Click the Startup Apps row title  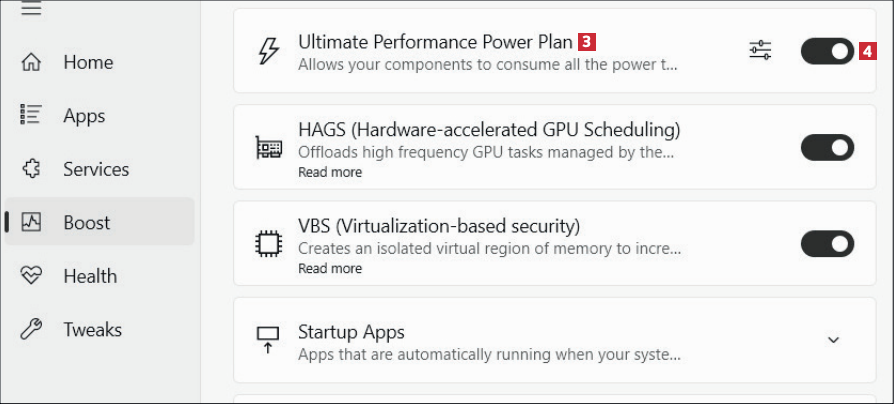click(351, 332)
